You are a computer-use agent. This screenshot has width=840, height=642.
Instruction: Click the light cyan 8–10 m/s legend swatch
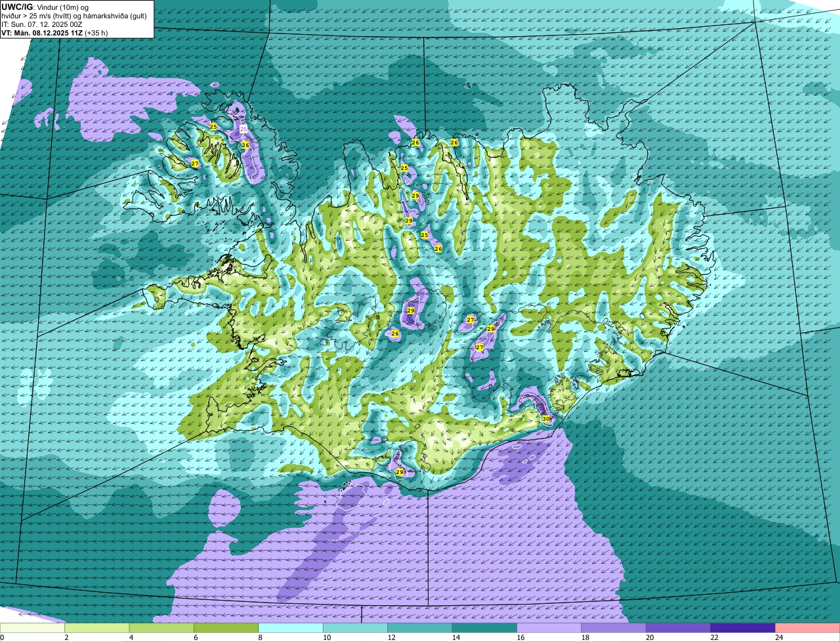291,628
